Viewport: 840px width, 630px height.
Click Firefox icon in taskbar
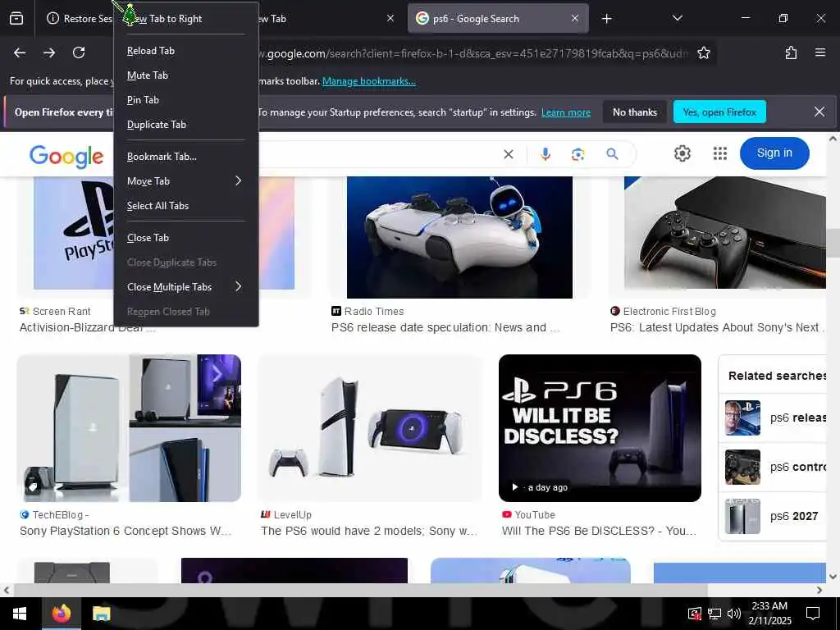click(x=61, y=614)
